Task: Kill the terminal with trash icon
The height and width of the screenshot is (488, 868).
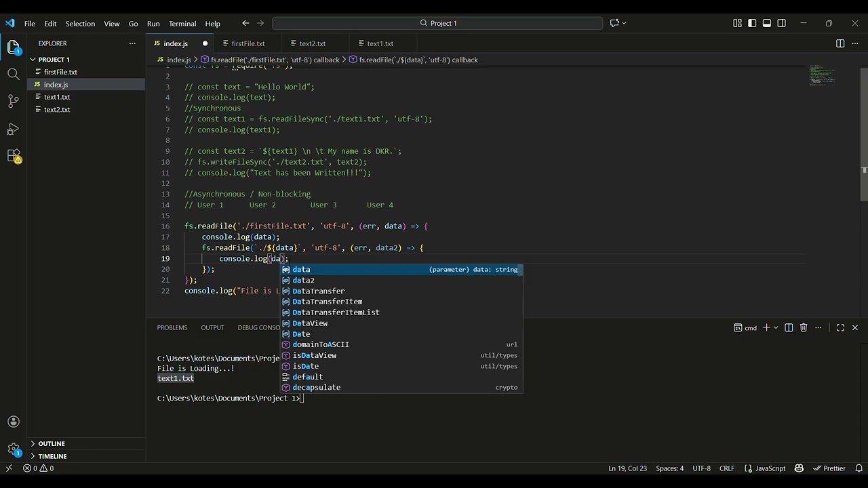Action: [804, 327]
